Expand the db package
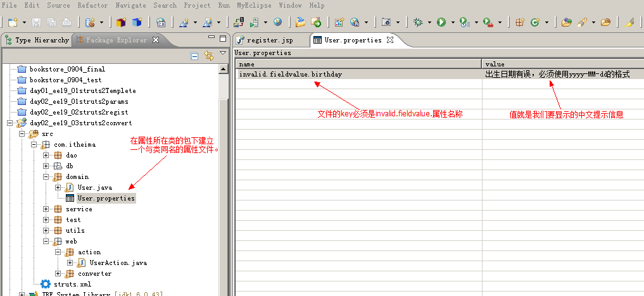Screen dimensions: 644x296 coord(46,166)
